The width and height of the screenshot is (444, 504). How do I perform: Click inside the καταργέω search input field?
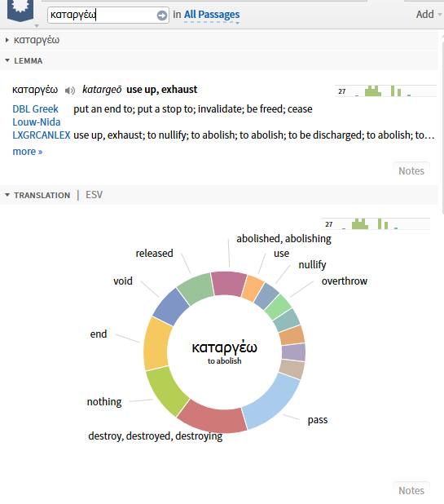coord(103,15)
